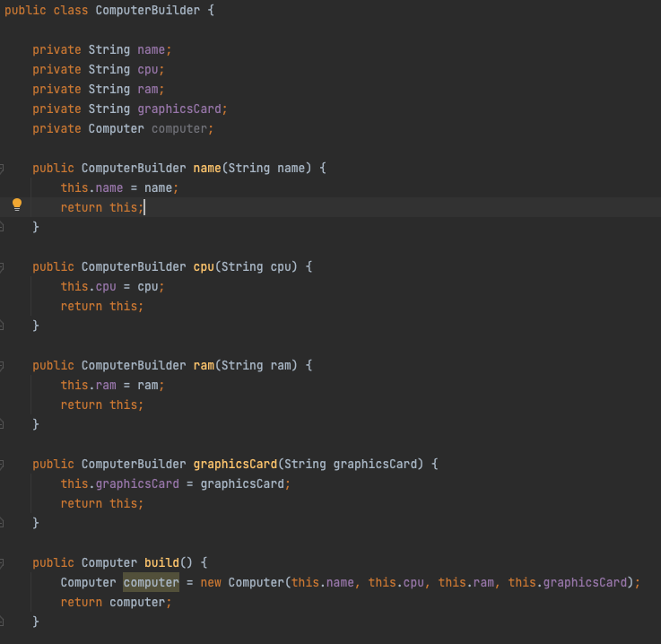Image resolution: width=661 pixels, height=644 pixels.
Task: Click the 'String cpu' parameter in cpu method
Action: [257, 266]
